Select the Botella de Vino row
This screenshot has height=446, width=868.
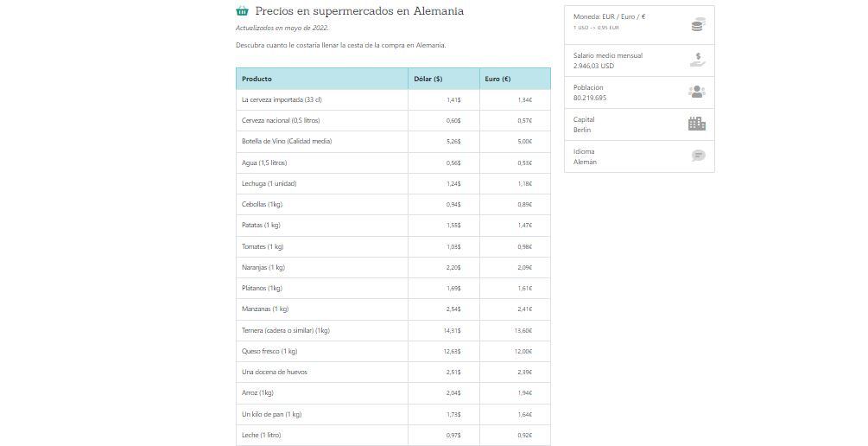click(x=287, y=142)
